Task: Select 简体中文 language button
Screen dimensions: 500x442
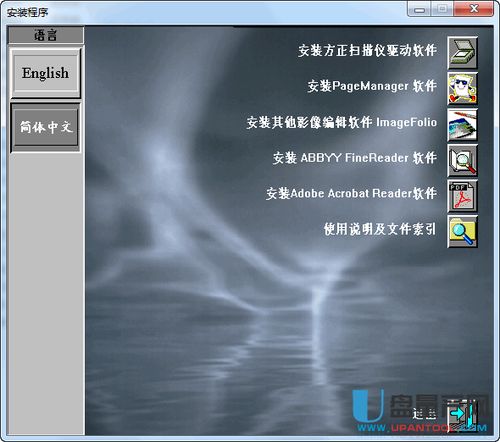Action: (46, 127)
